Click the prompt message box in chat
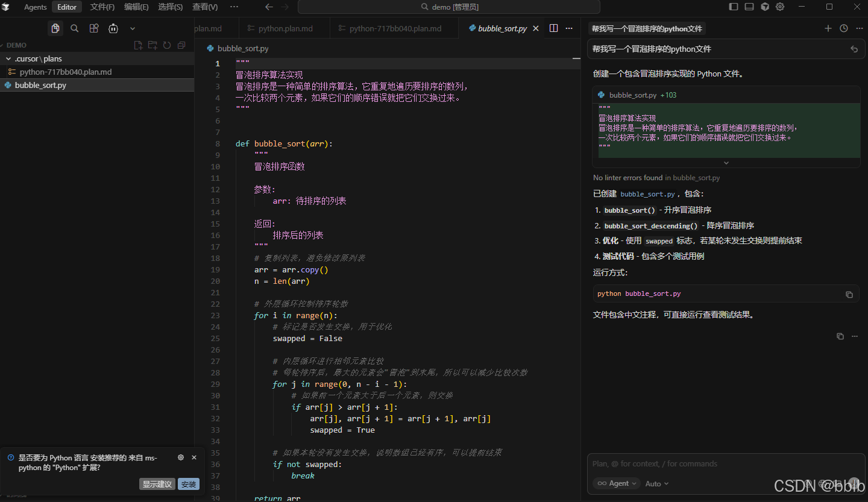 pos(726,49)
